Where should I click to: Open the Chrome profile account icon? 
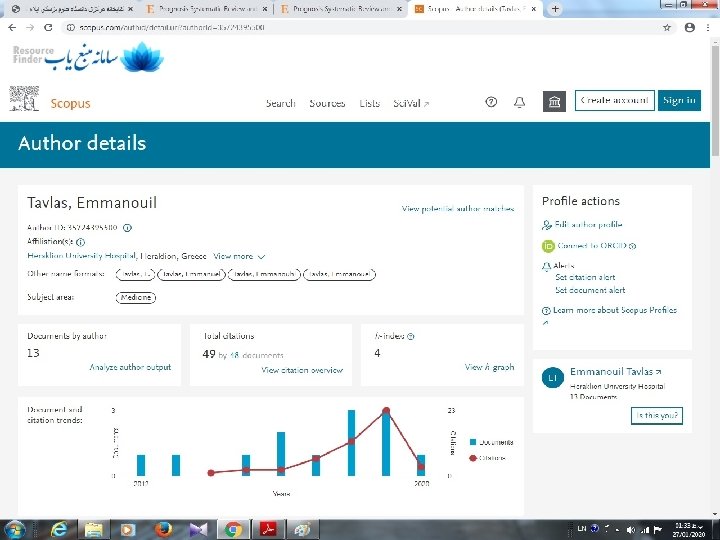tap(689, 28)
